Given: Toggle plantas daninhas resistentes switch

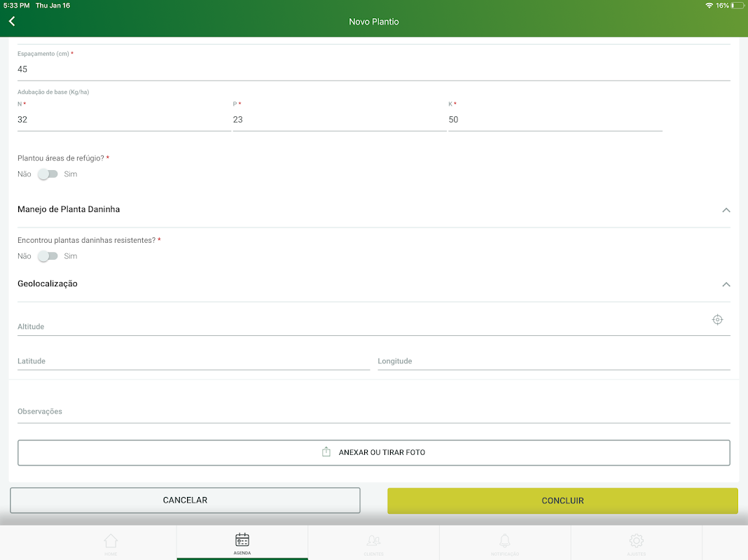Looking at the screenshot, I should point(48,256).
